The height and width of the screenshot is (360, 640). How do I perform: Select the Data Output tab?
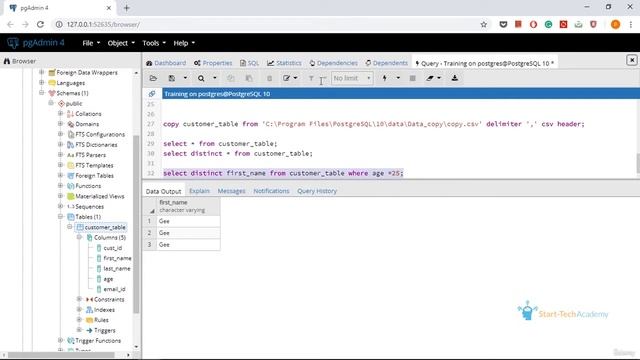point(163,191)
